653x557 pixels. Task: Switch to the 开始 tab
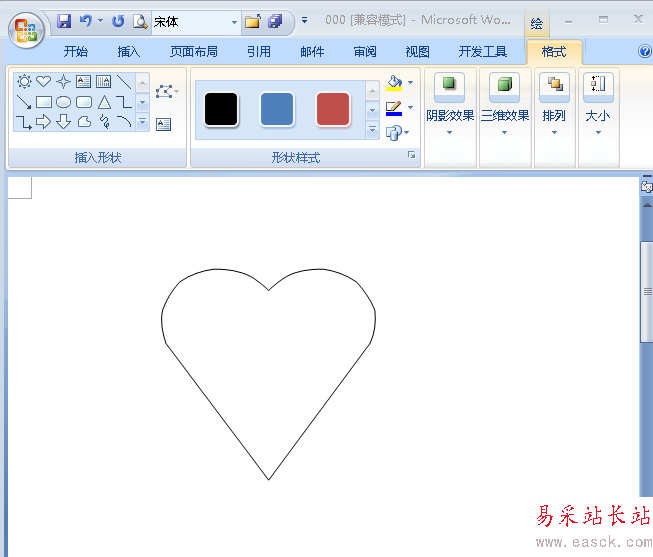76,52
